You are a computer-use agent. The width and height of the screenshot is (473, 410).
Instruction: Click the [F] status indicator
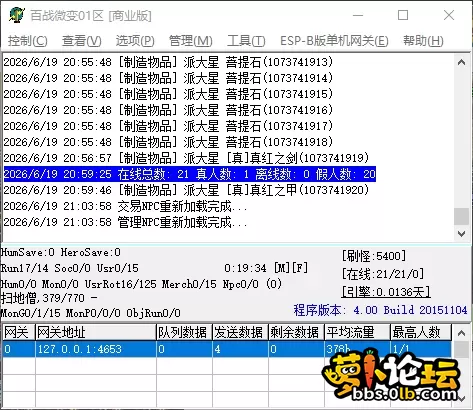pyautogui.click(x=300, y=268)
